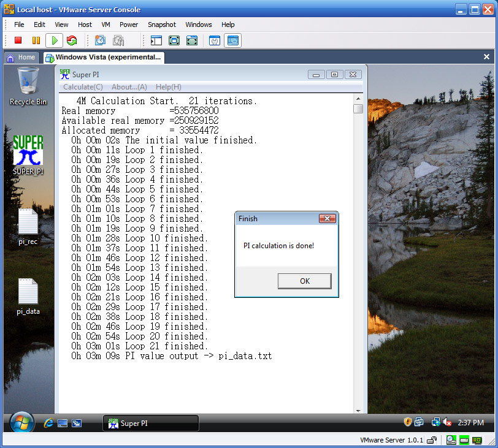This screenshot has width=498, height=448.
Task: Toggle the inventory sidebar view icon
Action: (x=156, y=40)
